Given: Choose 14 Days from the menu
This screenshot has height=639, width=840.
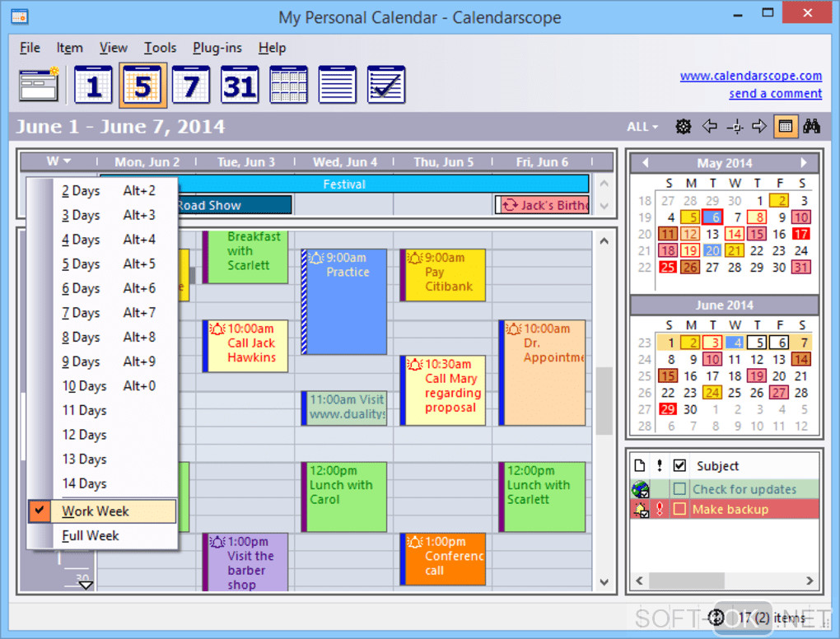Looking at the screenshot, I should click(x=102, y=483).
